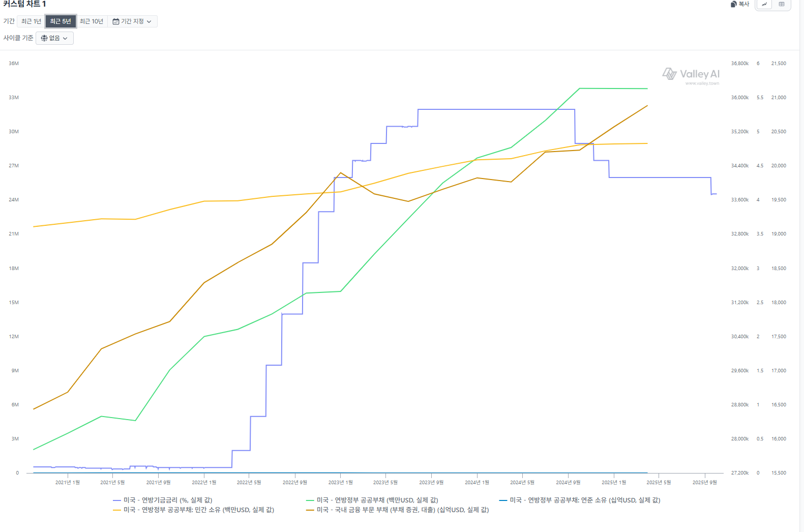Click the 21,500 right axis value

[779, 64]
